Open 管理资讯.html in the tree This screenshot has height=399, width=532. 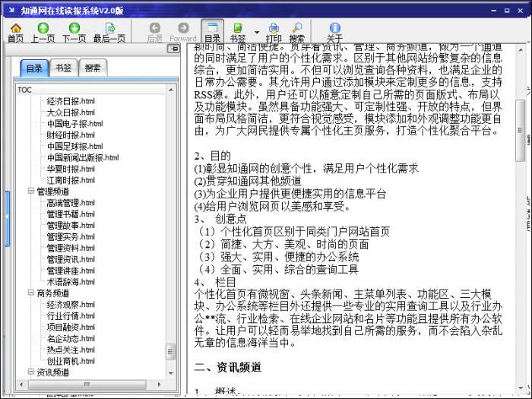coord(71,259)
